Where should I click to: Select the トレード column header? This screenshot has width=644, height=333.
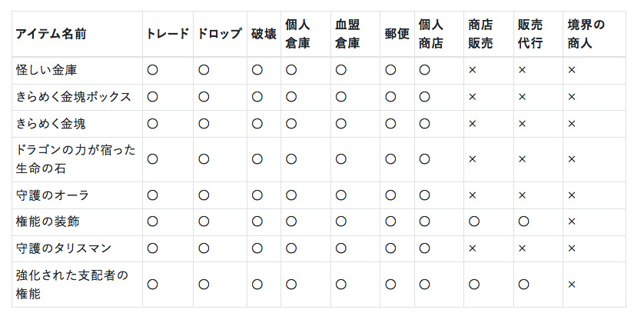(x=168, y=34)
